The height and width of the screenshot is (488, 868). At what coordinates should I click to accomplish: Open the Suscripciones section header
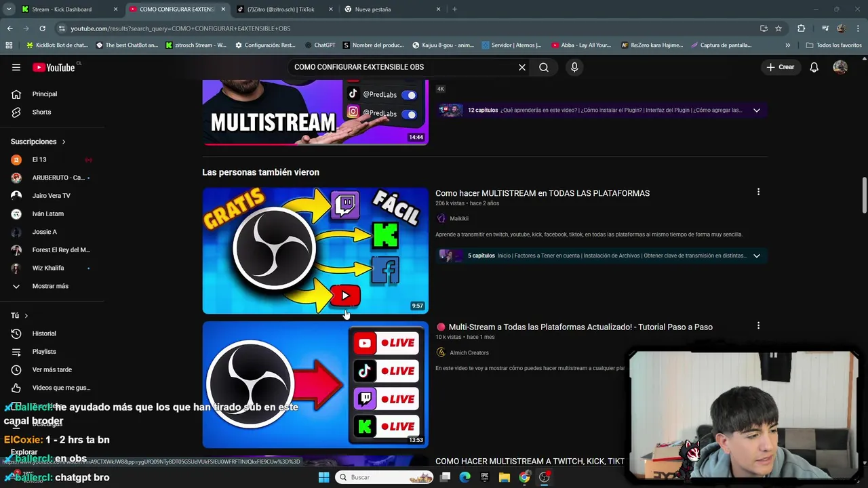pyautogui.click(x=38, y=142)
